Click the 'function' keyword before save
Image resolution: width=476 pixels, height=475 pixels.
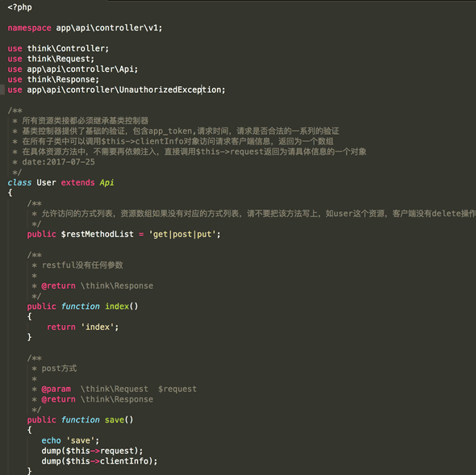[80, 420]
